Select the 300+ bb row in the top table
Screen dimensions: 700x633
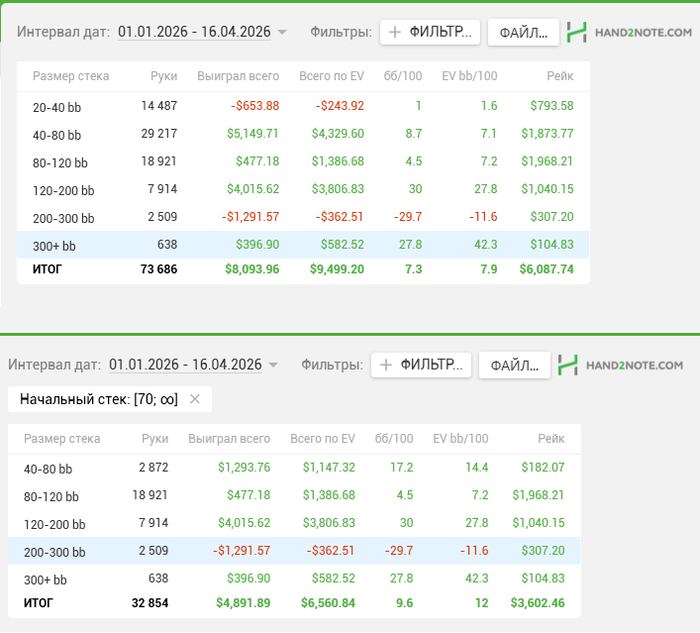[303, 245]
